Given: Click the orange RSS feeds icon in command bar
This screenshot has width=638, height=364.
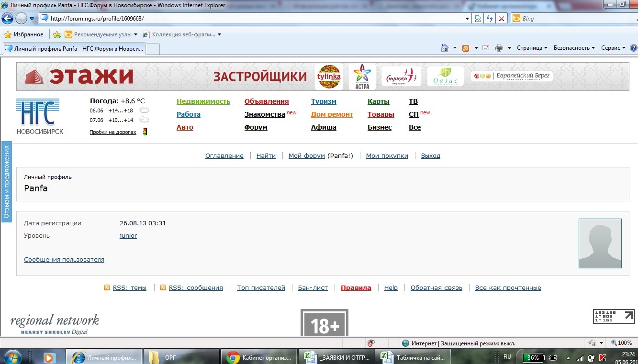Looking at the screenshot, I should point(465,48).
